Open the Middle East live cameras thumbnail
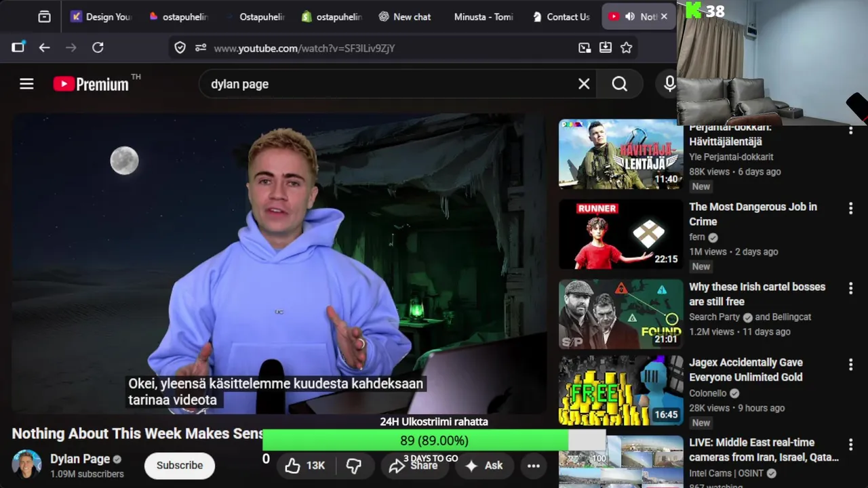The height and width of the screenshot is (488, 868). pyautogui.click(x=620, y=462)
